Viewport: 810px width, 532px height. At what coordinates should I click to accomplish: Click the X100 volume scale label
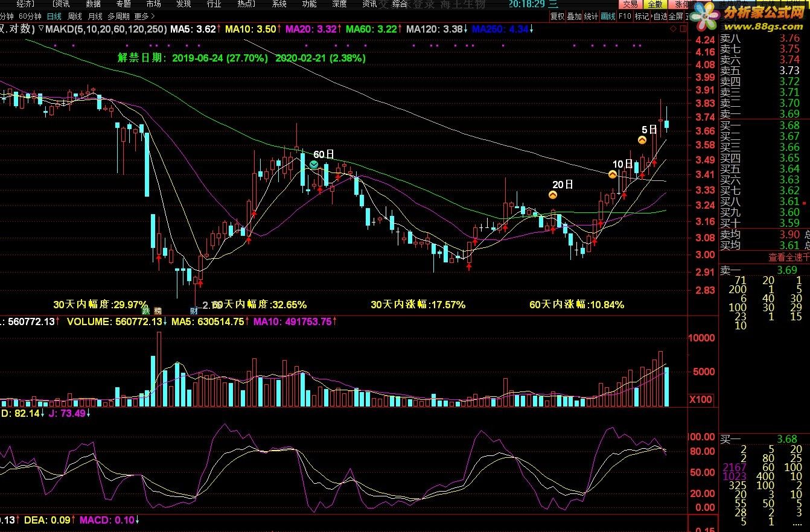coord(701,399)
